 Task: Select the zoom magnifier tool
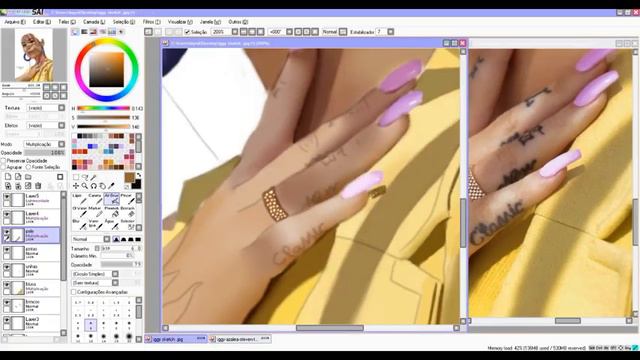(x=85, y=186)
